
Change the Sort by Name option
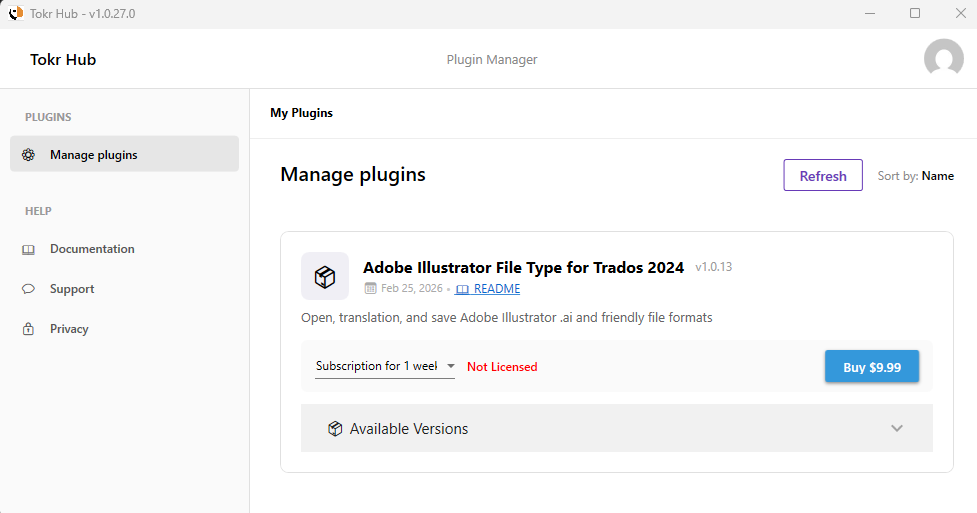point(915,176)
